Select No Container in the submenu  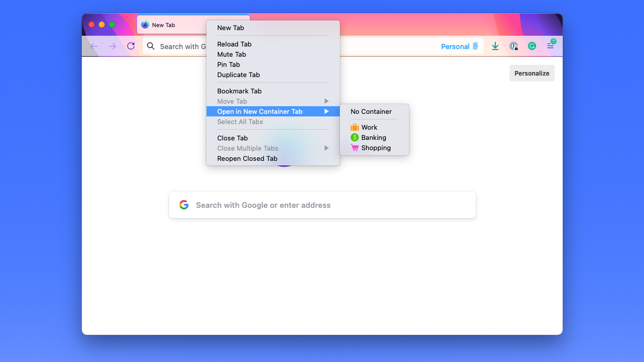[x=371, y=112]
